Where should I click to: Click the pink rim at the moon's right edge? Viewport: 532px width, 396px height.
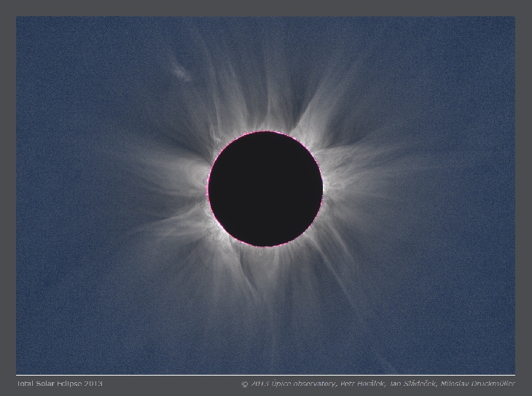point(323,189)
